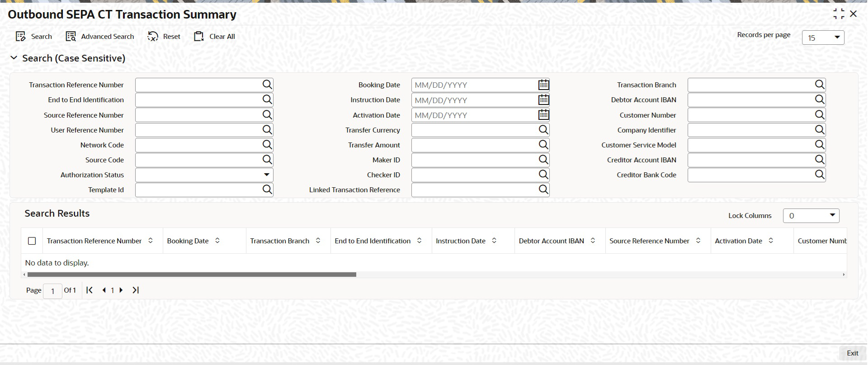
Task: Sort by Debtor Account IBAN column
Action: click(593, 241)
